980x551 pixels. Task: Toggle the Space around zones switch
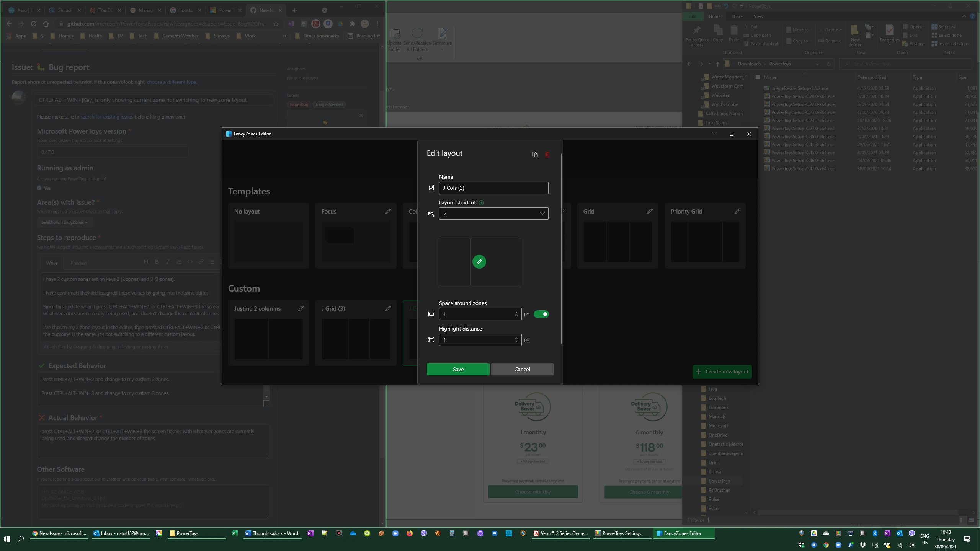point(541,314)
